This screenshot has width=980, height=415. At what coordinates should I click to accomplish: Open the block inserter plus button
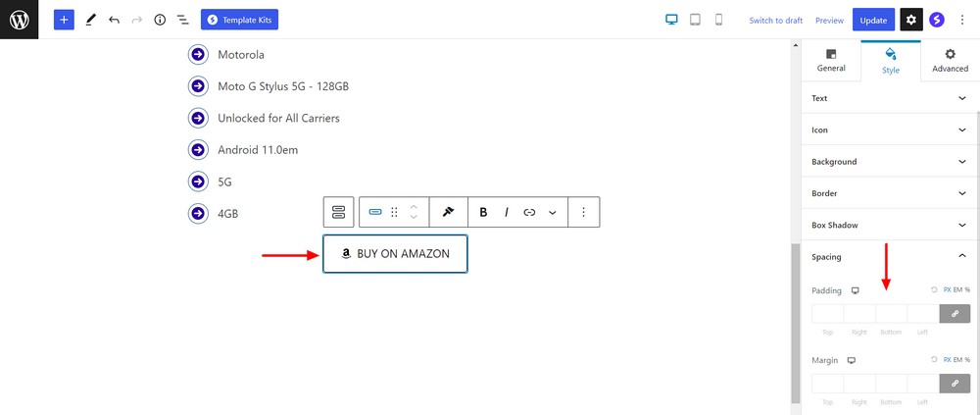pos(64,20)
